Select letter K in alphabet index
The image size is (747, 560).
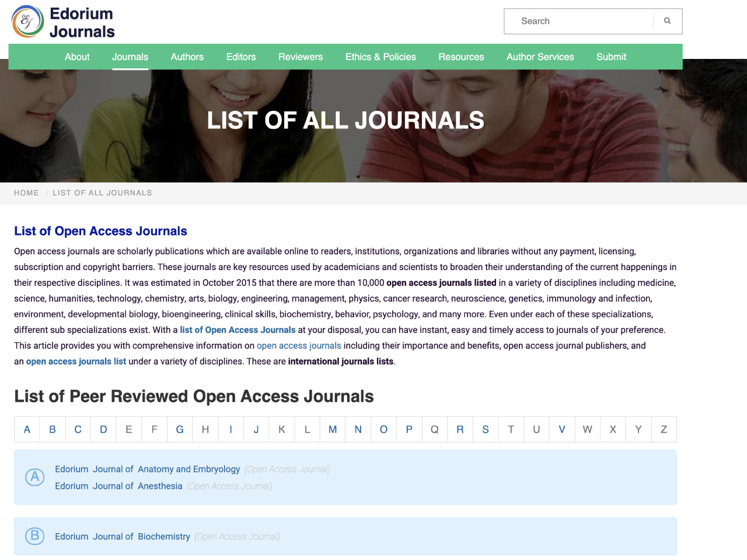[x=282, y=429]
